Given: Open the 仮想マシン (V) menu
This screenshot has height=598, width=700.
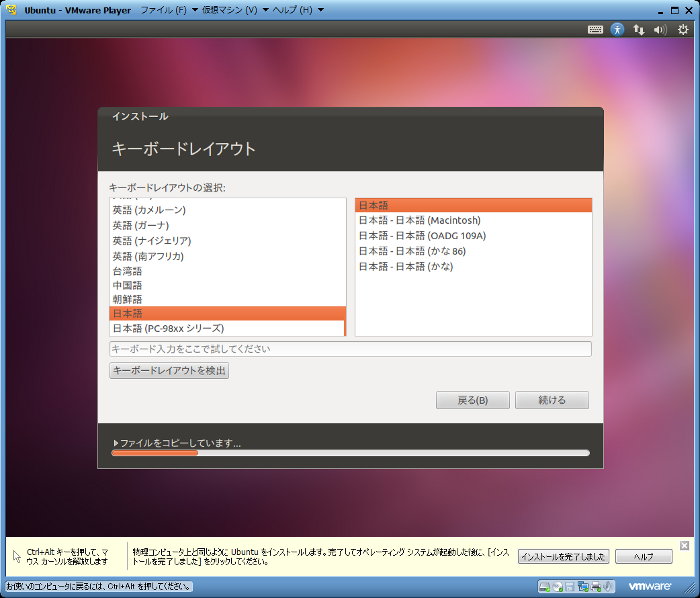Looking at the screenshot, I should pyautogui.click(x=229, y=10).
